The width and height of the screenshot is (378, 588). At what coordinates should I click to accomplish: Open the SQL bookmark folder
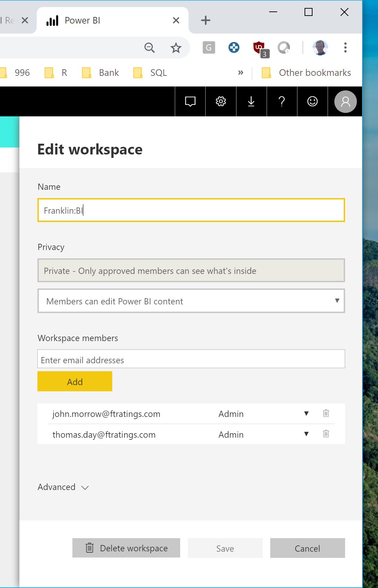(x=150, y=73)
